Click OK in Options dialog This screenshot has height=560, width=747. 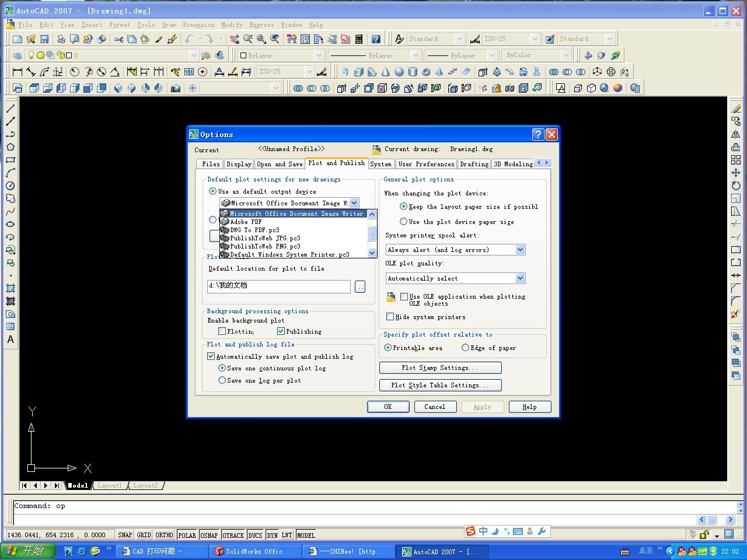(388, 407)
